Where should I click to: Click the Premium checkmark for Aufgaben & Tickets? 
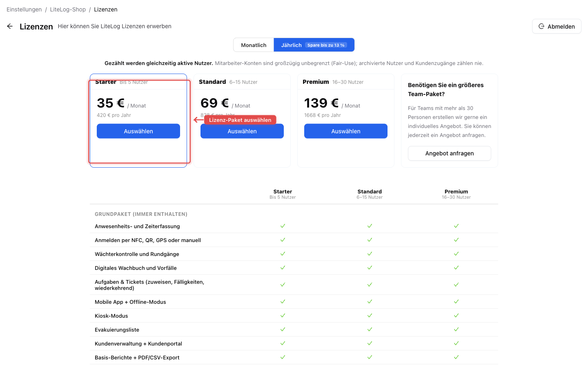click(456, 285)
